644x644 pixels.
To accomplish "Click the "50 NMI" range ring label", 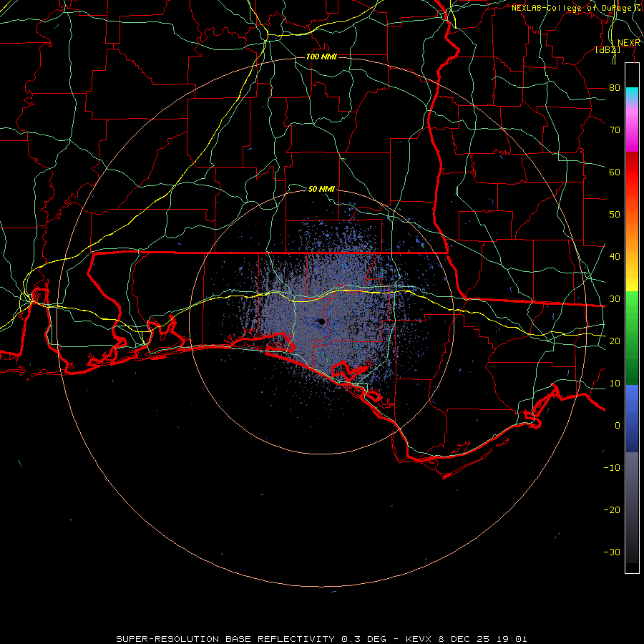I will tap(321, 189).
